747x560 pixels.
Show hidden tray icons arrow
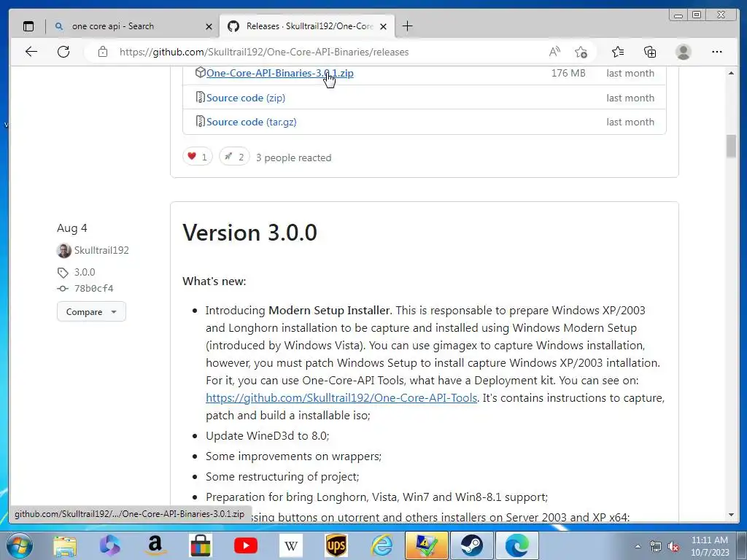click(x=638, y=547)
